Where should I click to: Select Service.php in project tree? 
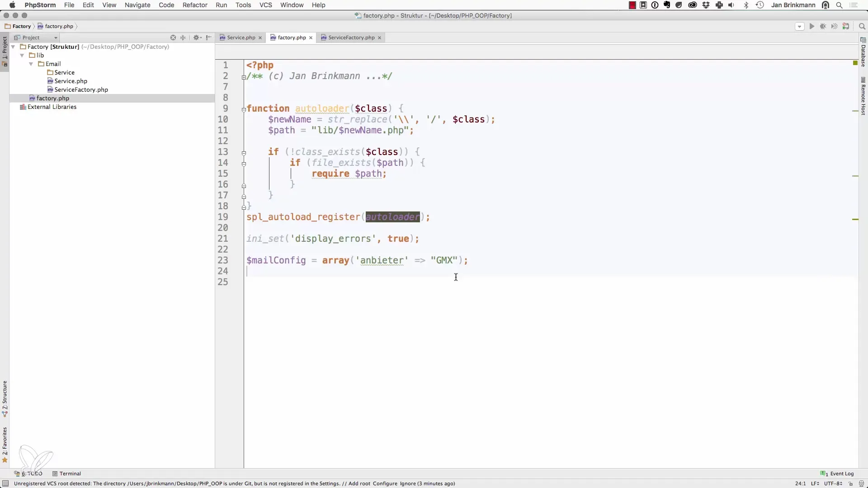pyautogui.click(x=67, y=81)
